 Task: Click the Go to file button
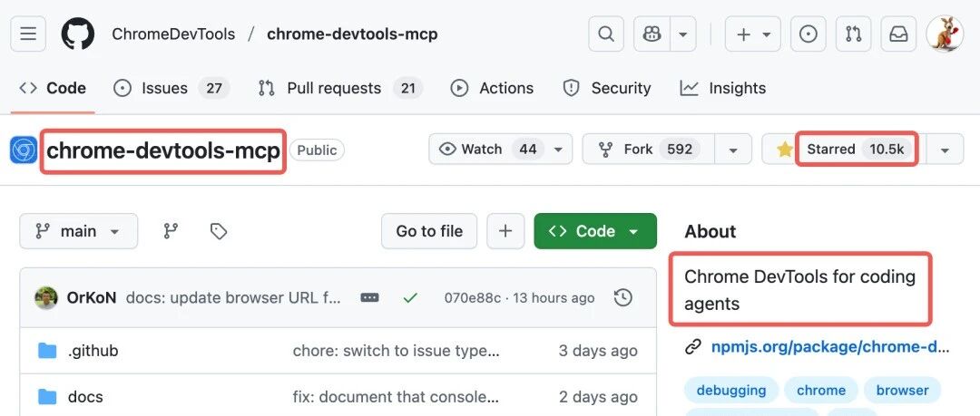click(x=429, y=231)
